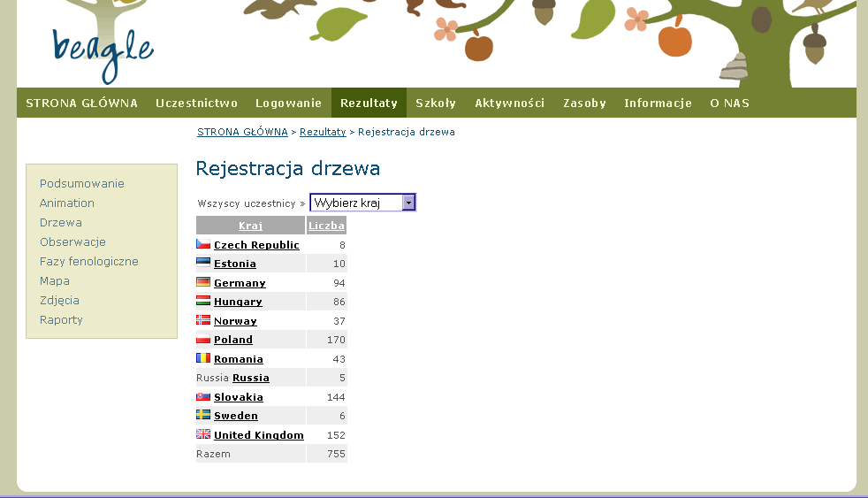Click the Germany flag icon
The height and width of the screenshot is (498, 868).
203,282
